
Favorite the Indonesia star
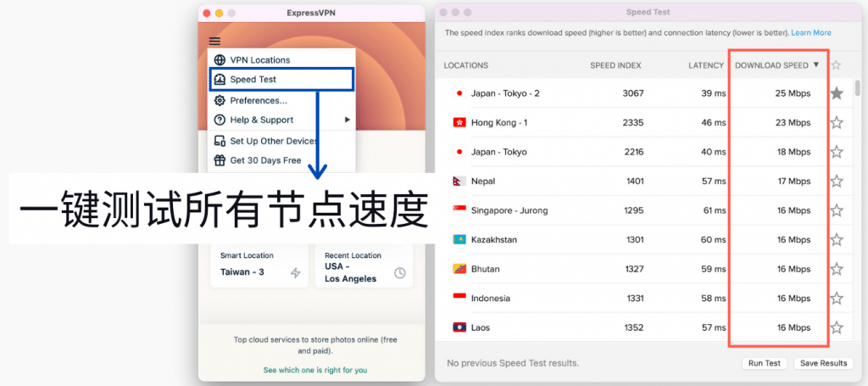coord(837,299)
